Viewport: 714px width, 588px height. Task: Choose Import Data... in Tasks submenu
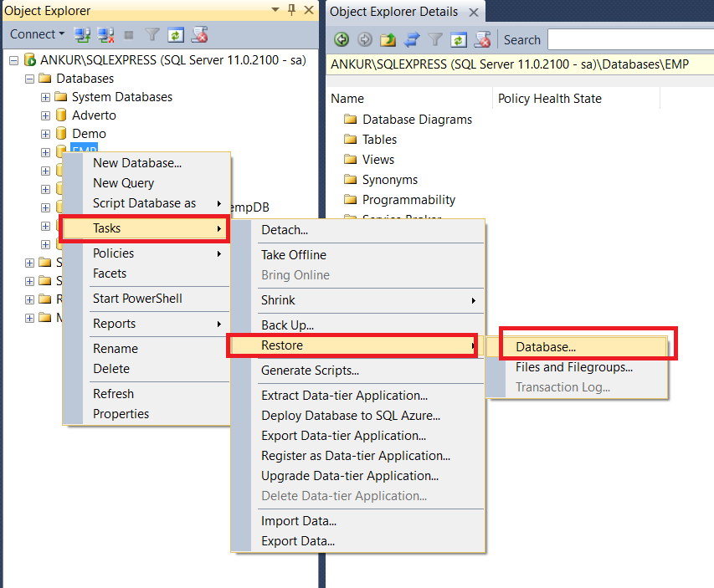point(358,520)
